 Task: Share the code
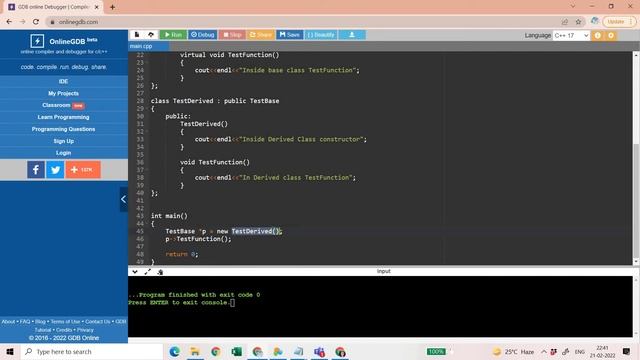tap(260, 35)
